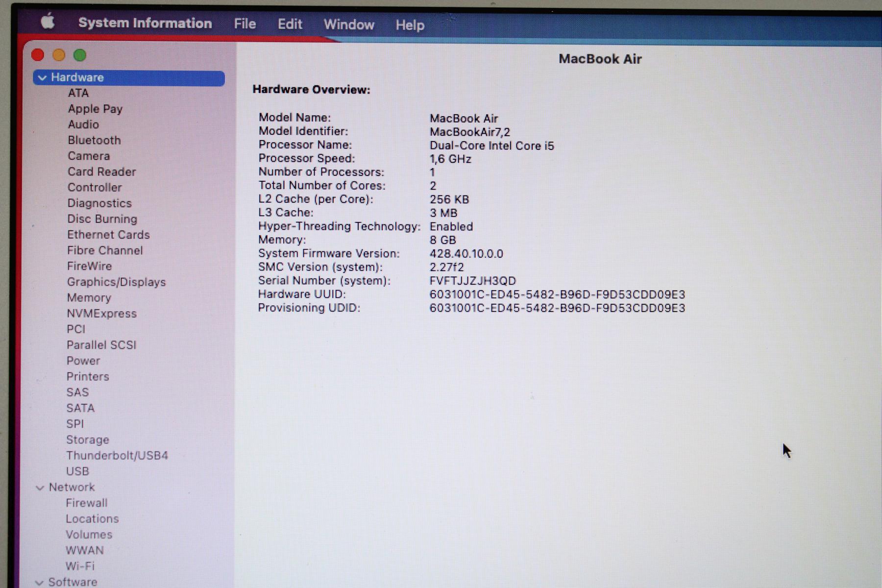The height and width of the screenshot is (588, 882).
Task: Open the Edit menu
Action: (290, 24)
